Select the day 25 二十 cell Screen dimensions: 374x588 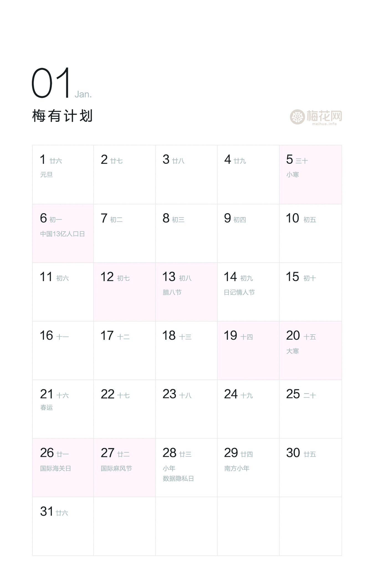[310, 409]
